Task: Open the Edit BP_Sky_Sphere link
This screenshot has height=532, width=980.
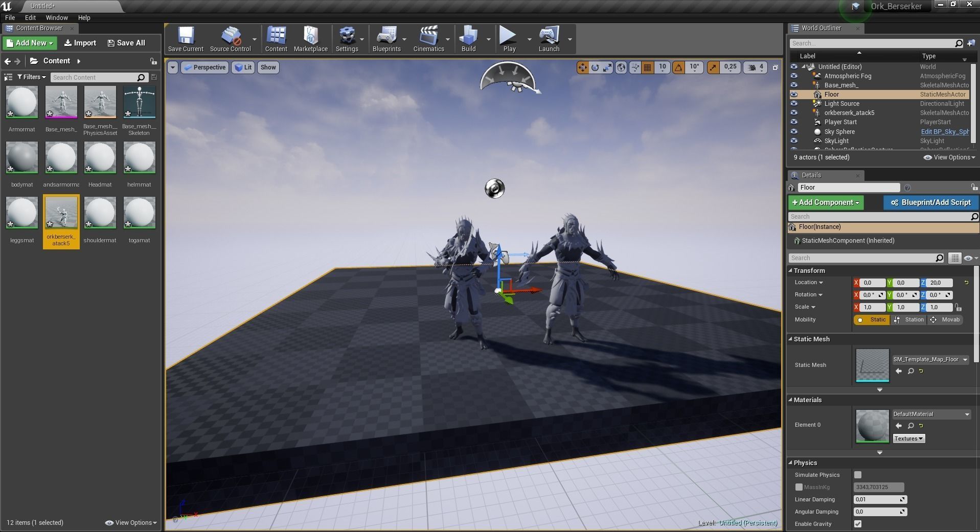Action: tap(945, 132)
